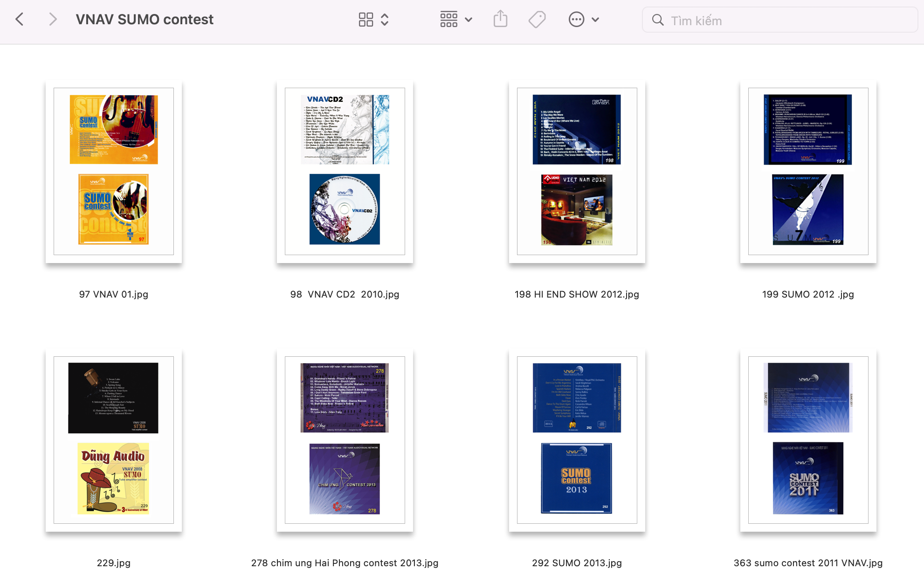Image resolution: width=924 pixels, height=583 pixels.
Task: Click file name 198 HI END SHOW 2012.jpg
Action: point(577,294)
